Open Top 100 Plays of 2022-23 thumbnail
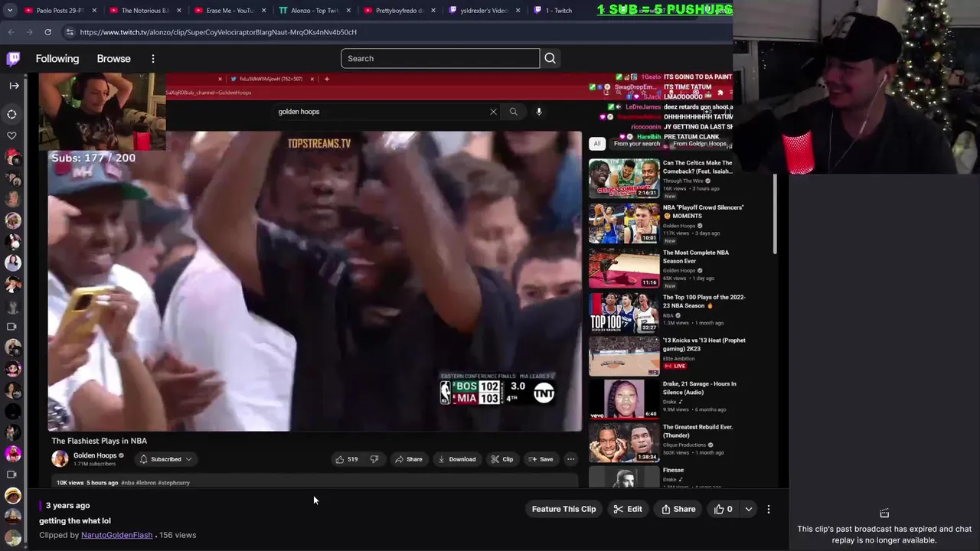 point(624,312)
